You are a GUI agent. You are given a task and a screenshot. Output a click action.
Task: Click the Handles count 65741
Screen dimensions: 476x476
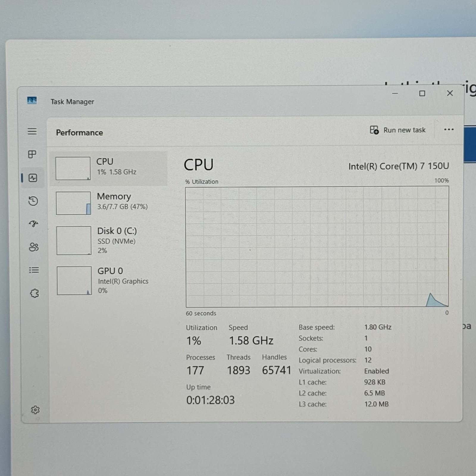pyautogui.click(x=276, y=370)
